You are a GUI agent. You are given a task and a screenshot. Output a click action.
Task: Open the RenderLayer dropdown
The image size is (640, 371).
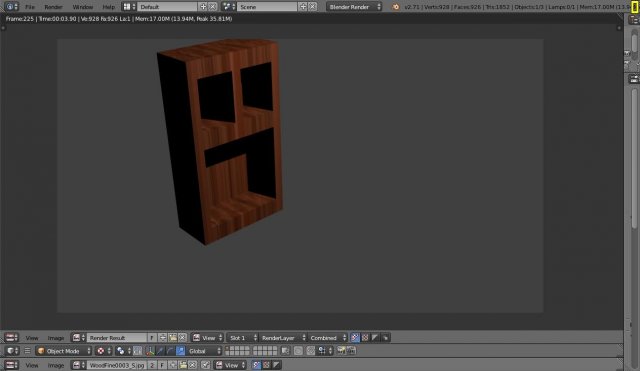click(283, 338)
